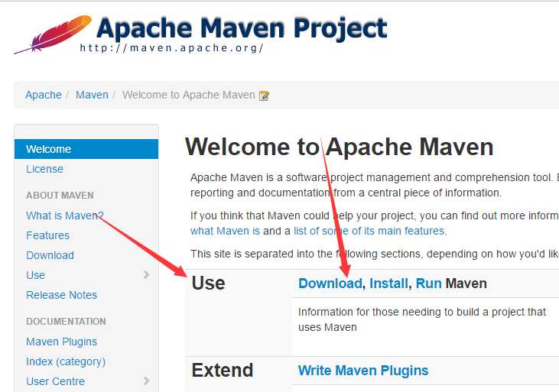Open License in the sidebar

coord(44,169)
